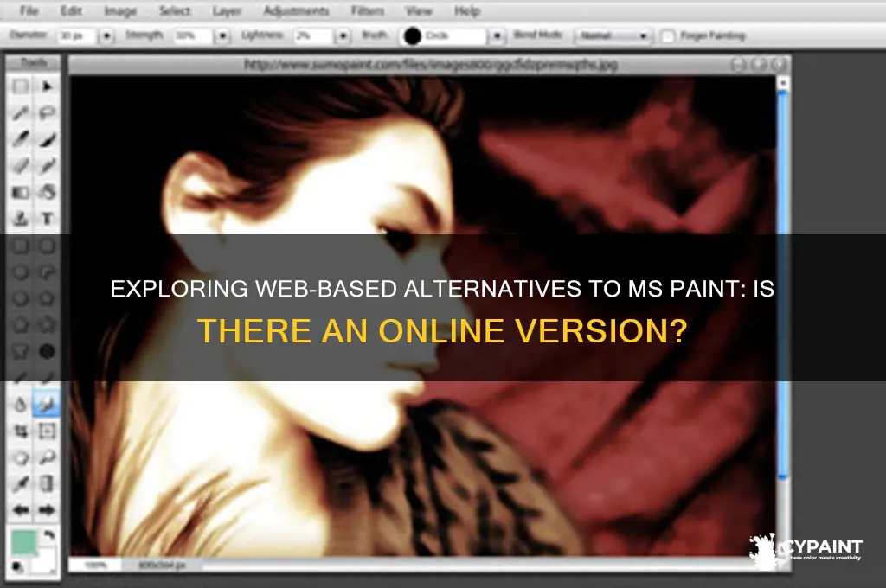
Task: Click the Redo right arrow
Action: 47,510
